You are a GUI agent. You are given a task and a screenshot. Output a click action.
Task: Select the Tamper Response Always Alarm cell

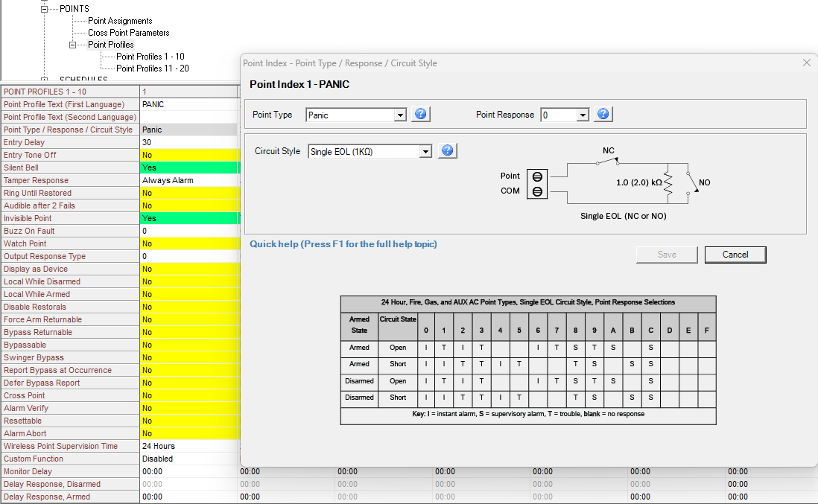pyautogui.click(x=188, y=179)
